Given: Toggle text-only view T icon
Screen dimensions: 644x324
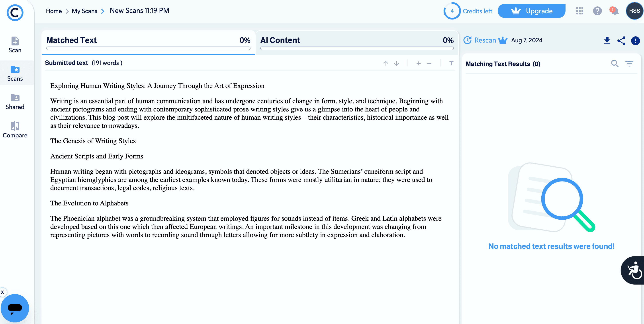Looking at the screenshot, I should (x=451, y=63).
